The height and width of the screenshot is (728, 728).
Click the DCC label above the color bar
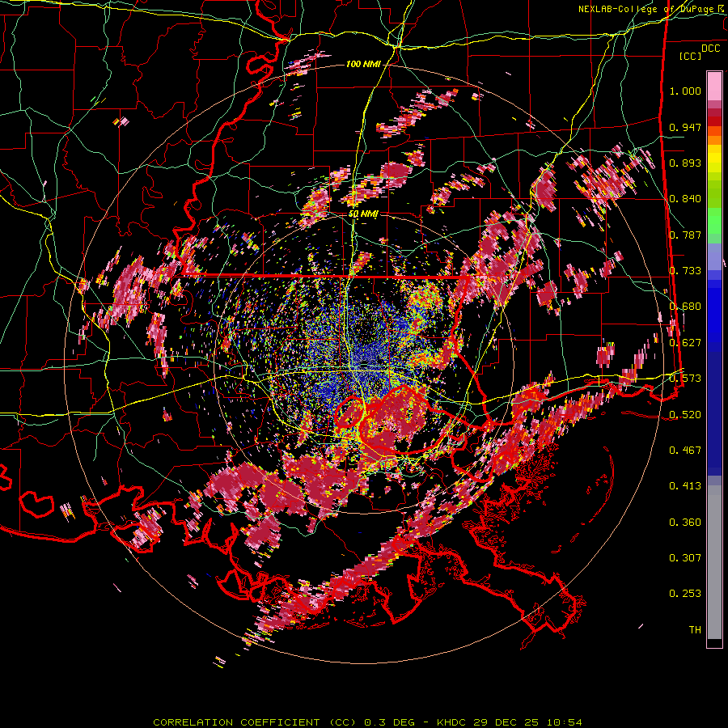(710, 48)
